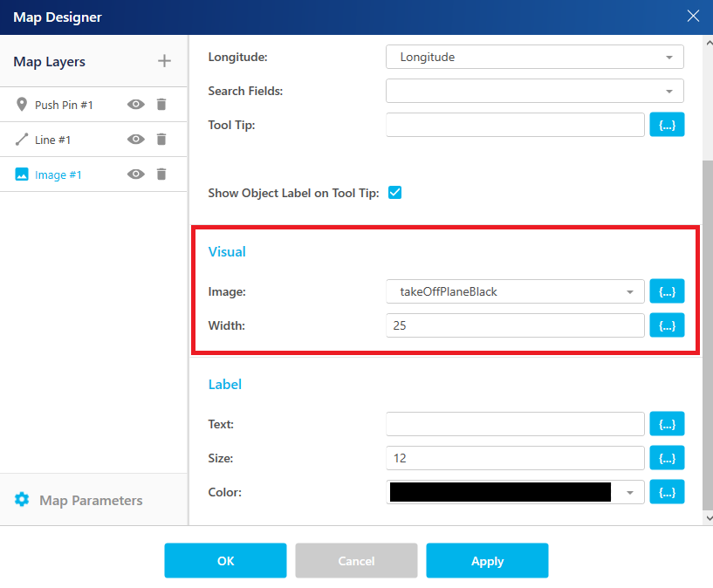Open expression editor for label Size
This screenshot has width=713, height=588.
coord(667,458)
